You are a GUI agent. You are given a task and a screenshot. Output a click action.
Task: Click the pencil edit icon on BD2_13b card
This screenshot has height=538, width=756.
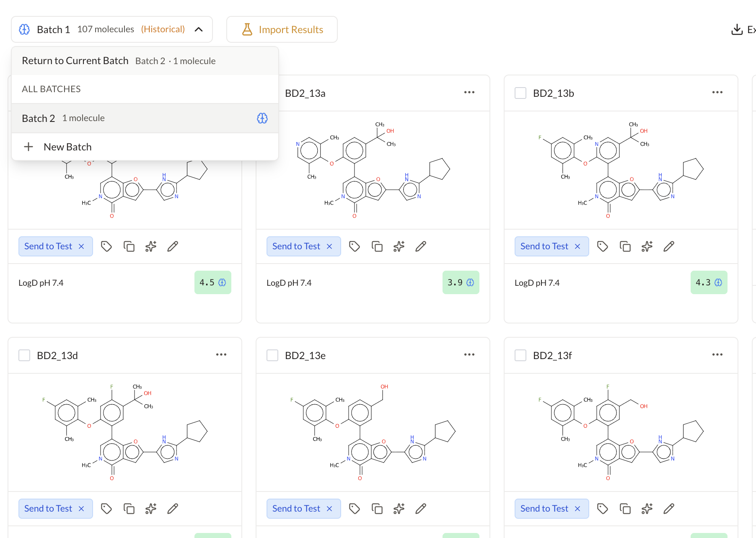pos(669,246)
